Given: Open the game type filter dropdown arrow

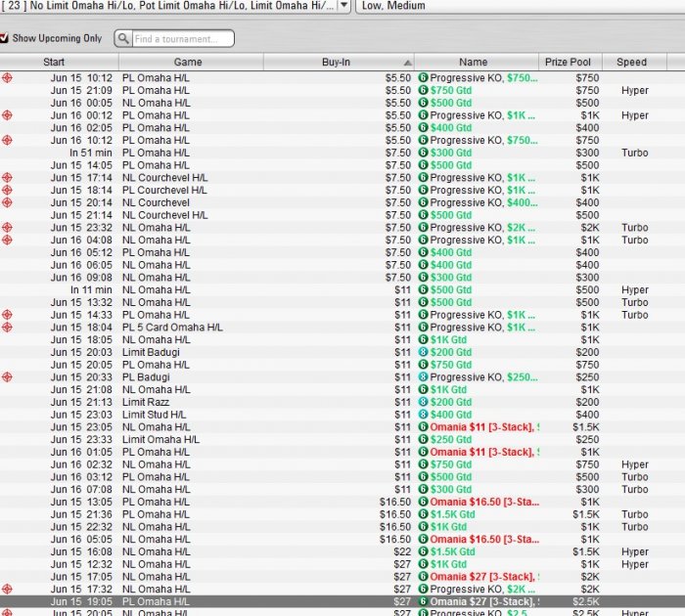Looking at the screenshot, I should [x=344, y=5].
